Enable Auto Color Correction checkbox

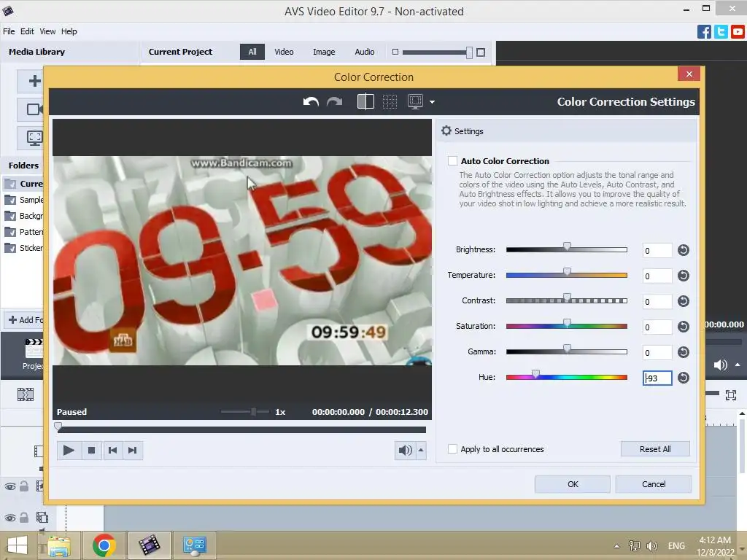tap(452, 161)
